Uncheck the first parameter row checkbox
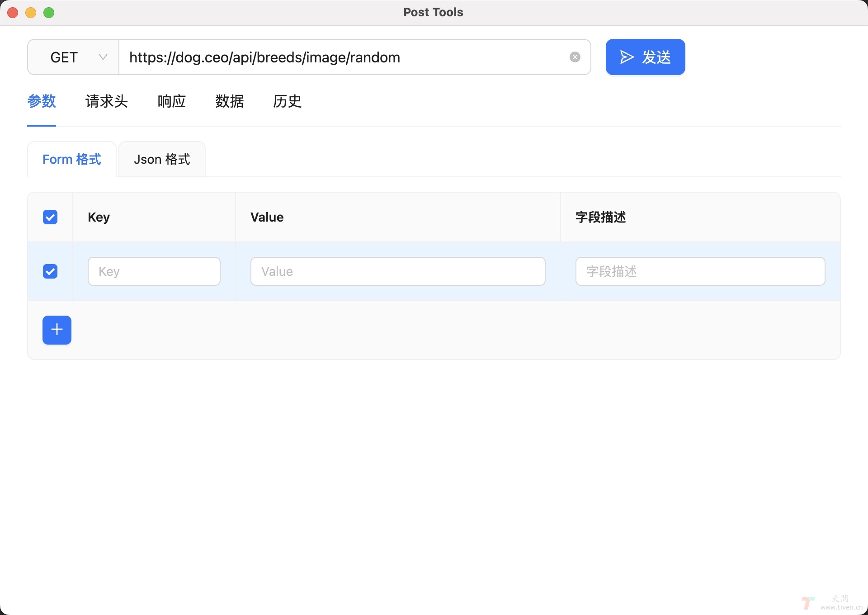 (x=50, y=271)
